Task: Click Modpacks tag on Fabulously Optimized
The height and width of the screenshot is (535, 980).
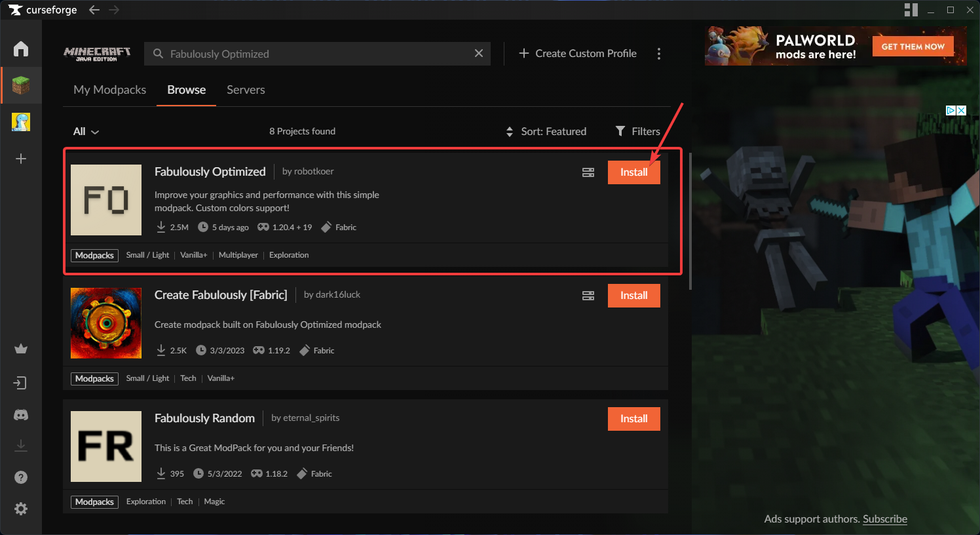Action: (94, 255)
